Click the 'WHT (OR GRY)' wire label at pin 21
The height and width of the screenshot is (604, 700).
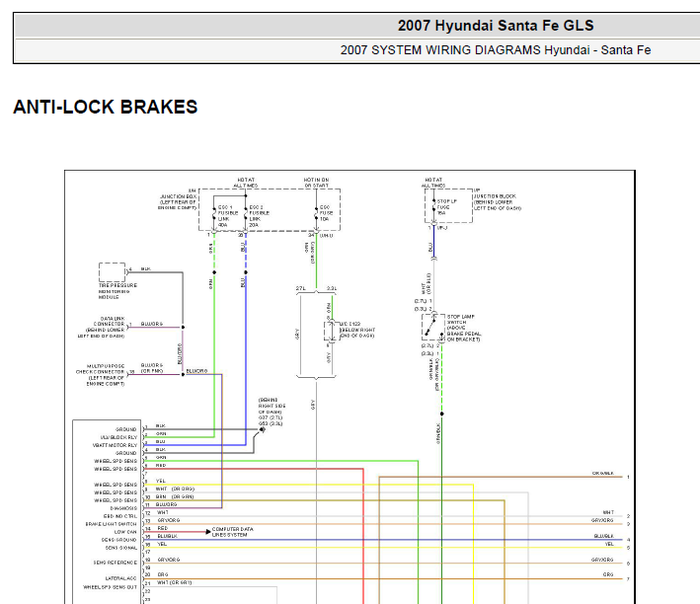click(x=174, y=582)
